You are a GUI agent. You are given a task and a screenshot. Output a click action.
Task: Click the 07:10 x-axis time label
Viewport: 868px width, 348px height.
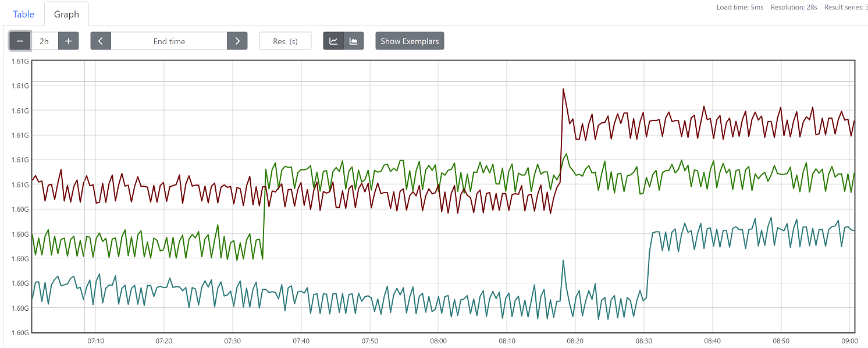[95, 340]
